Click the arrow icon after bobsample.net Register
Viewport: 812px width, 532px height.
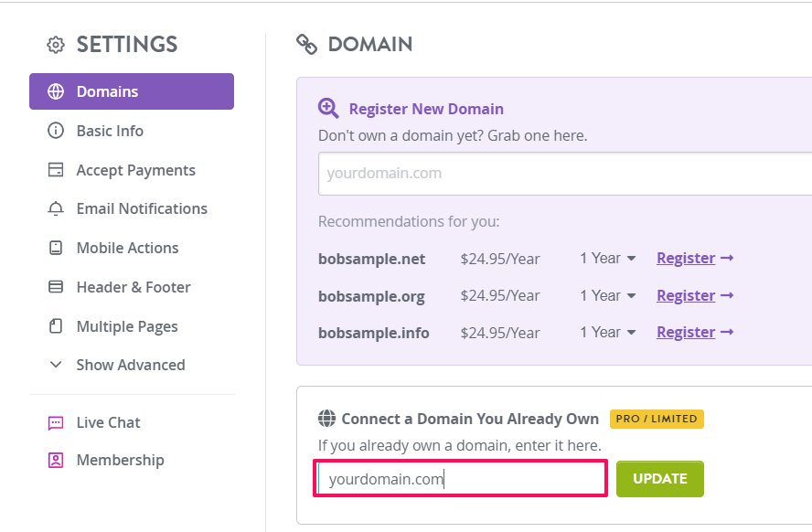(x=727, y=258)
